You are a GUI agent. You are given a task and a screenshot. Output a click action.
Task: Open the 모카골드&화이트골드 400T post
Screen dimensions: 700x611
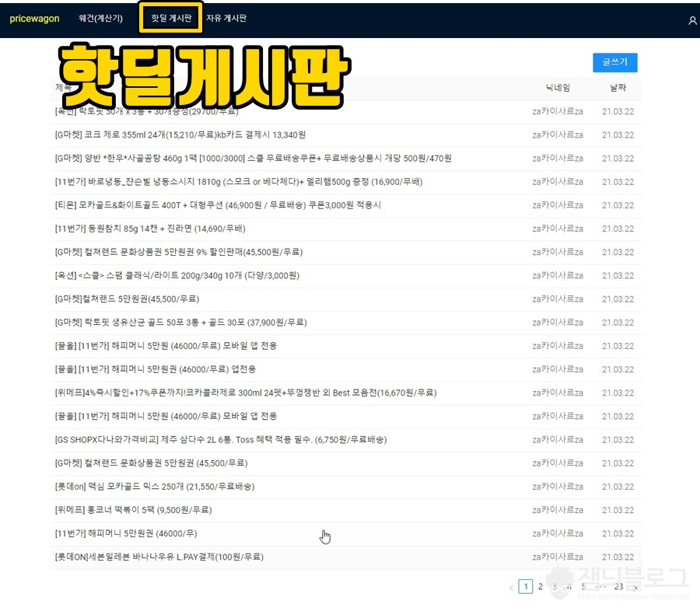pyautogui.click(x=218, y=205)
